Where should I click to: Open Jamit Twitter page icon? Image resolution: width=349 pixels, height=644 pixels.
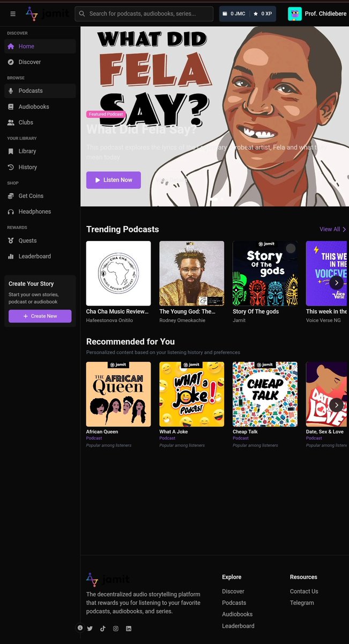click(x=90, y=628)
